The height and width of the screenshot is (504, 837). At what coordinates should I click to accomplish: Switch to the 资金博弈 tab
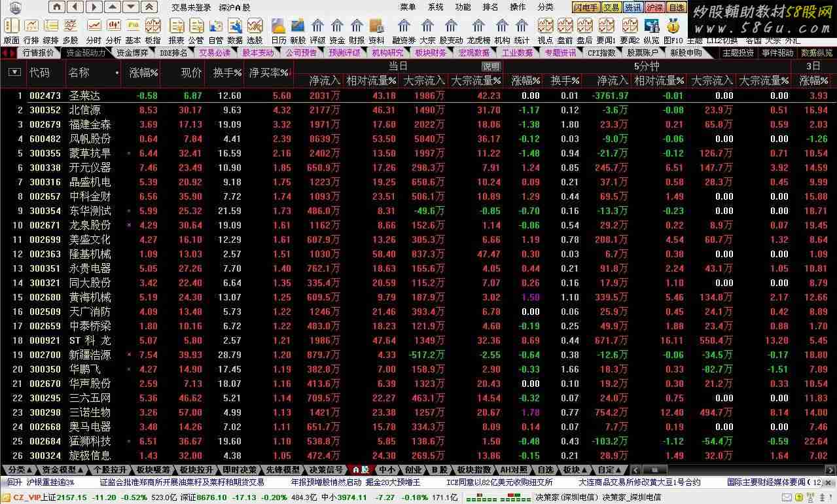(x=132, y=53)
